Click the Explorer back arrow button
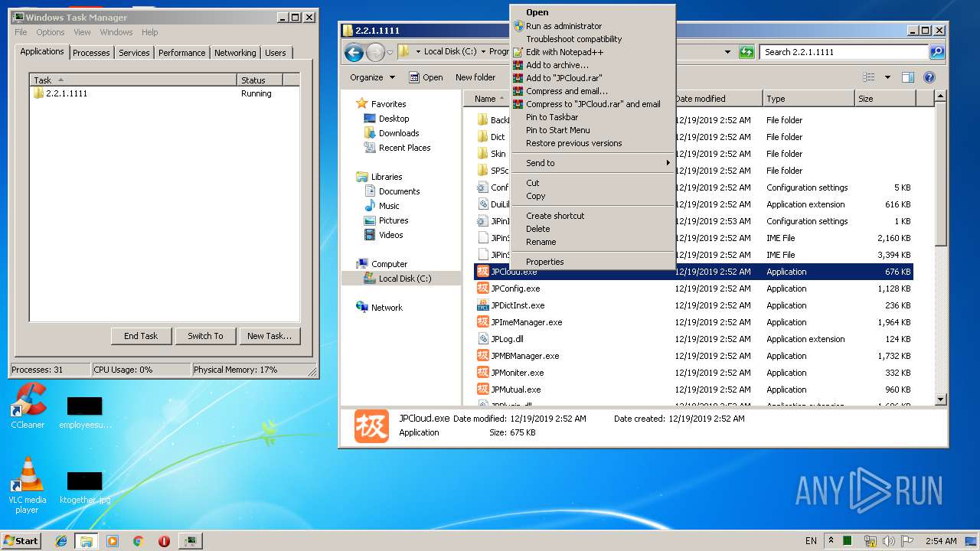 (x=354, y=52)
